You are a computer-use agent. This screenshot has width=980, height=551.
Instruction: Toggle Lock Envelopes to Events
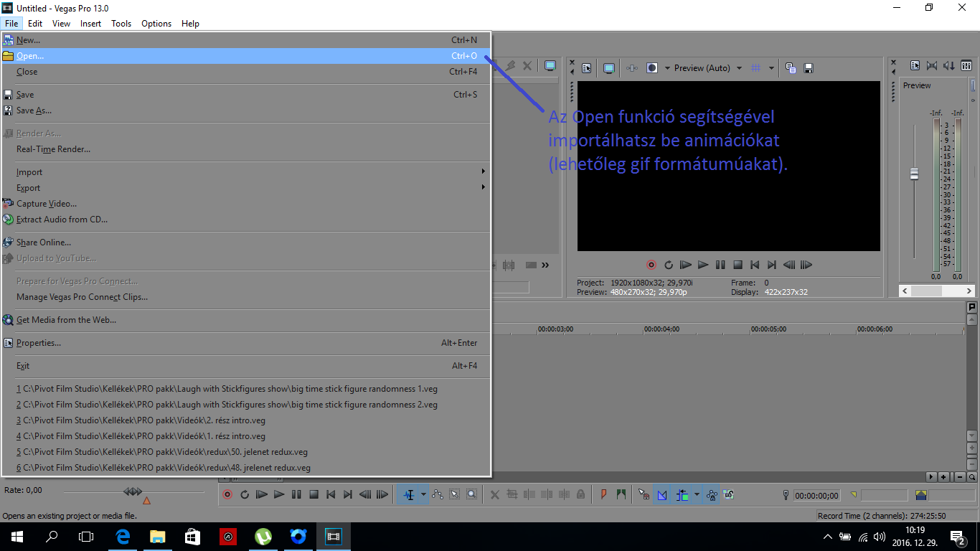click(x=712, y=494)
